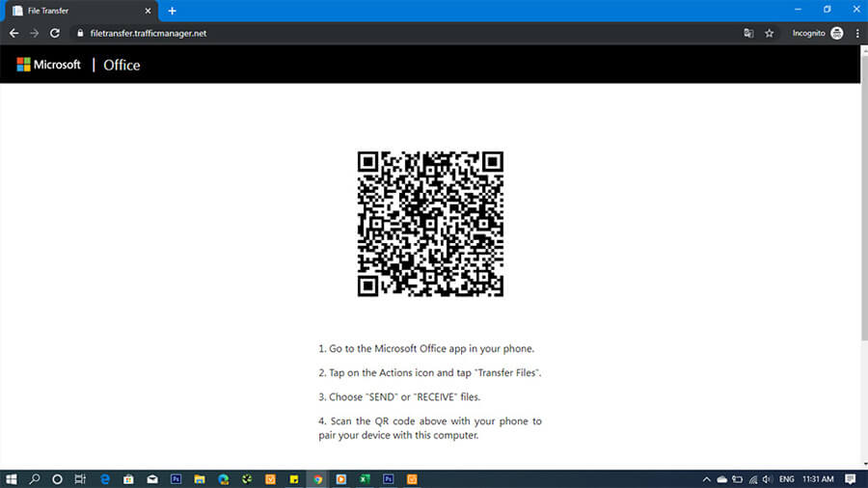The width and height of the screenshot is (868, 488).
Task: Close the File Transfer tab
Action: (150, 11)
